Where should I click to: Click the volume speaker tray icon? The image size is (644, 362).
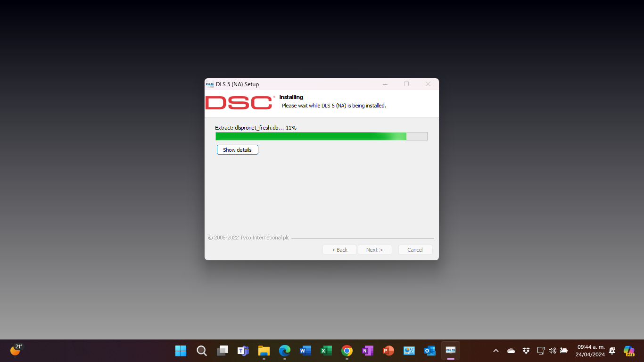(x=552, y=351)
